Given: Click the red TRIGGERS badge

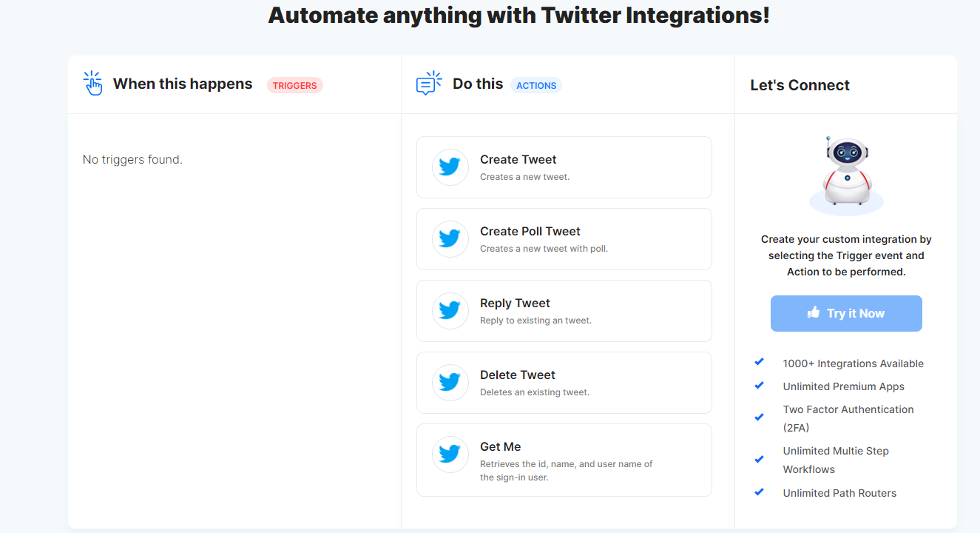Looking at the screenshot, I should pos(294,85).
